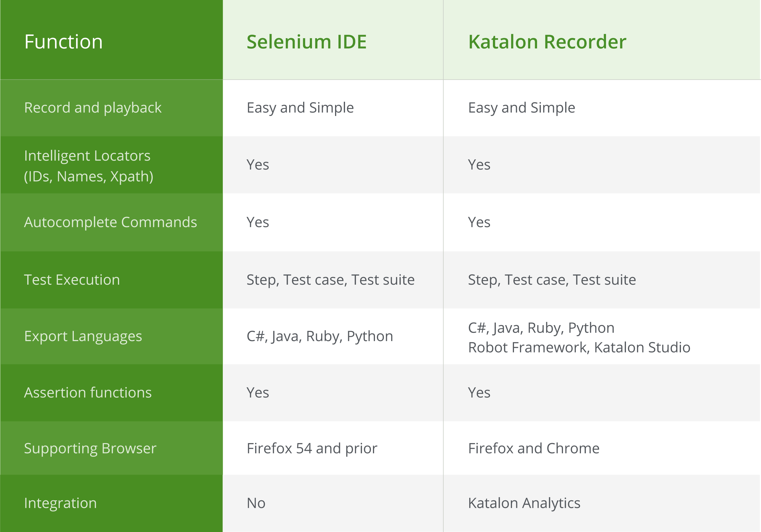The height and width of the screenshot is (532, 761).
Task: Click the Function column header
Action: point(63,42)
